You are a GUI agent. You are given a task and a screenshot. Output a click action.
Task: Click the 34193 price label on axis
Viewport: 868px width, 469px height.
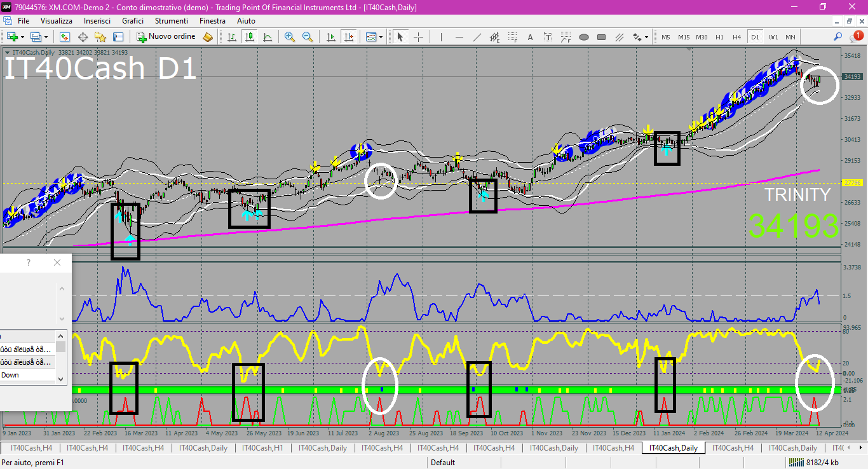[x=851, y=77]
